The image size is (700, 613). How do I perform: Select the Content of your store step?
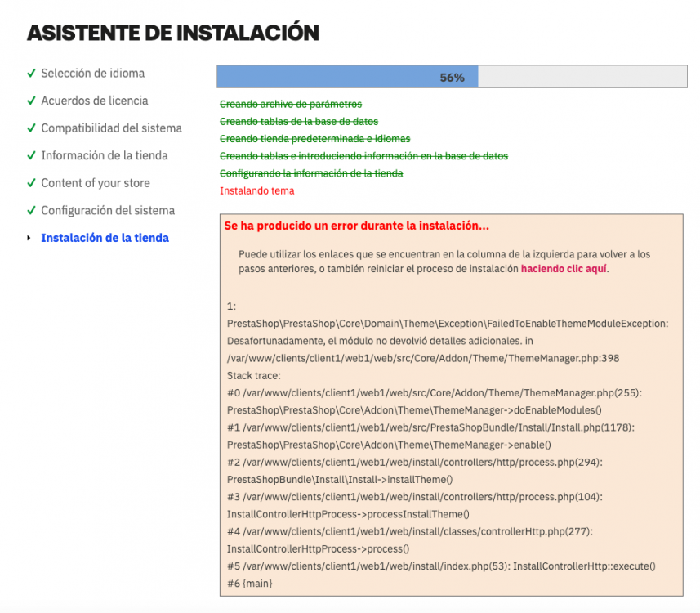96,183
